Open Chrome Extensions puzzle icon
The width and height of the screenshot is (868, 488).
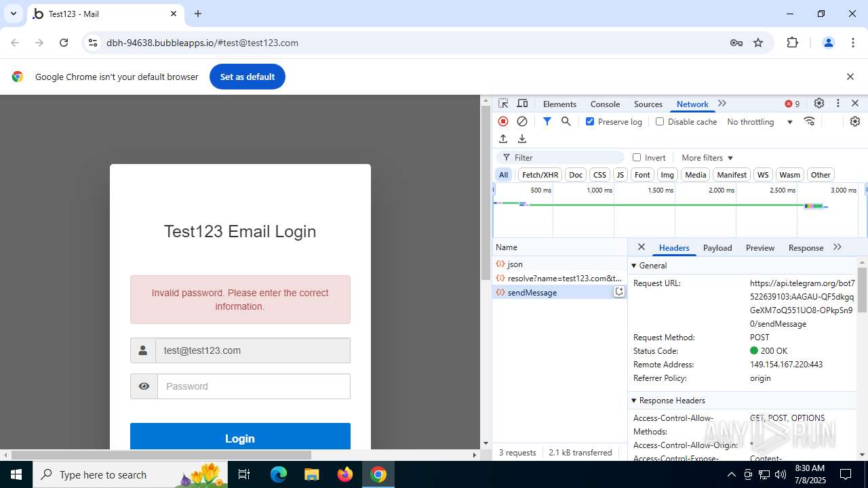click(x=793, y=43)
